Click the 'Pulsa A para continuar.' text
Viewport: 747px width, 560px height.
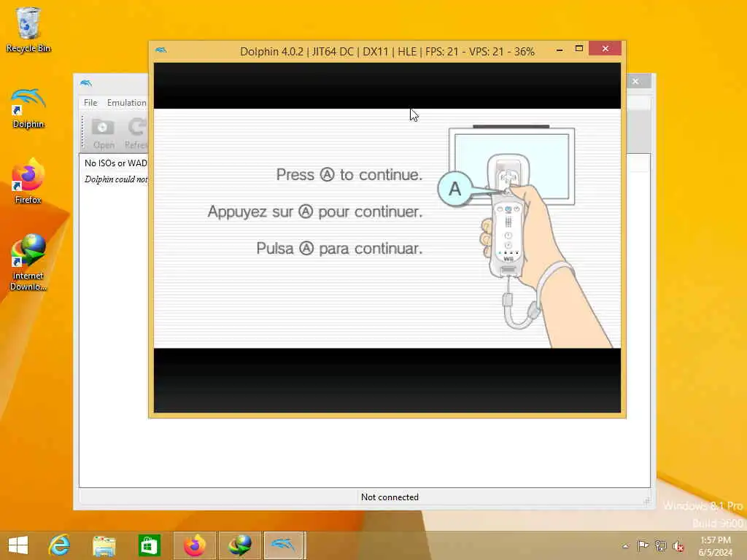[339, 248]
